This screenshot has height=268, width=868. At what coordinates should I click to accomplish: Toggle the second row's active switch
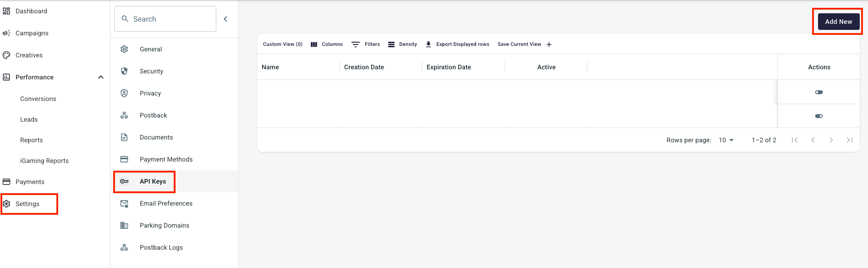pyautogui.click(x=819, y=116)
